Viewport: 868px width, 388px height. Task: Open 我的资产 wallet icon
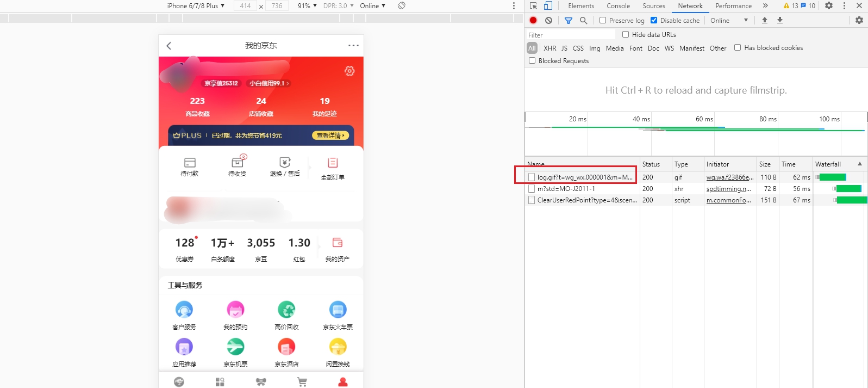click(338, 243)
